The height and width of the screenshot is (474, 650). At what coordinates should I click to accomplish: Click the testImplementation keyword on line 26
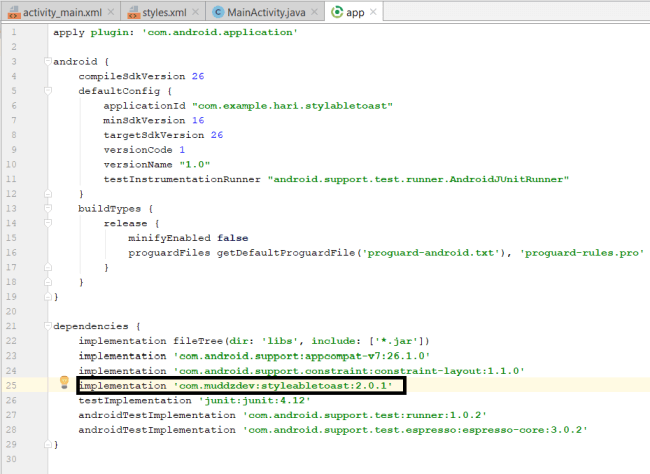tap(135, 400)
